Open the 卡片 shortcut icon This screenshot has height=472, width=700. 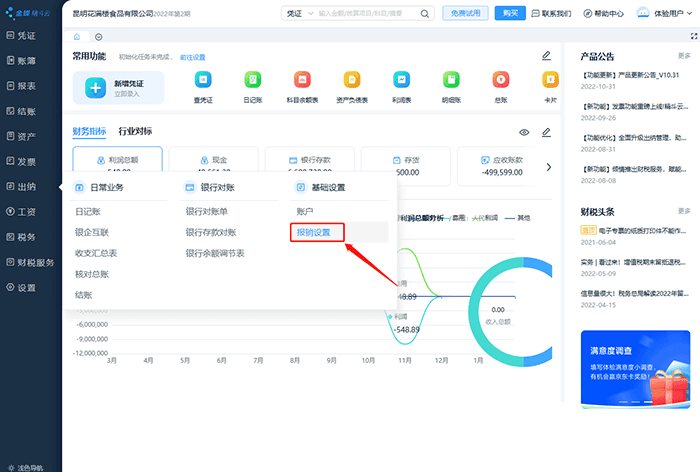click(x=550, y=80)
